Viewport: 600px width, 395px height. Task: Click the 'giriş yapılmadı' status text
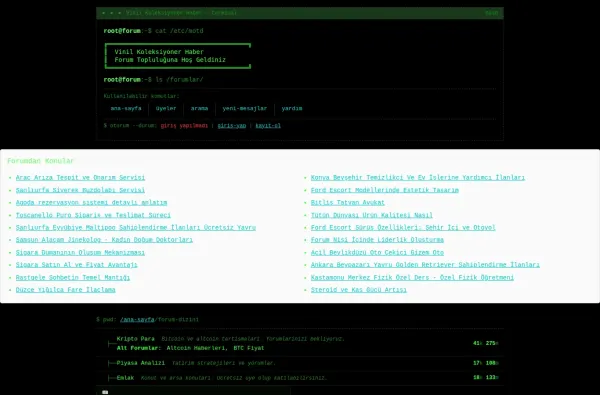[184, 126]
